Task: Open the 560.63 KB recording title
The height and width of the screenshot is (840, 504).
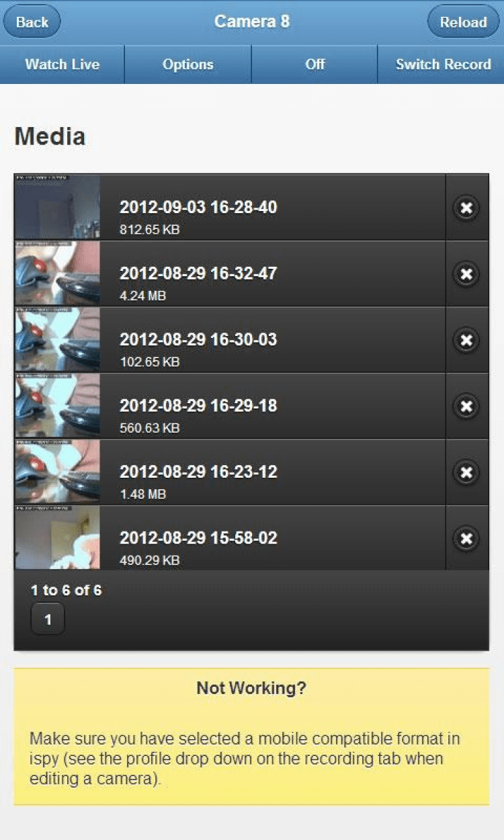Action: pos(198,406)
